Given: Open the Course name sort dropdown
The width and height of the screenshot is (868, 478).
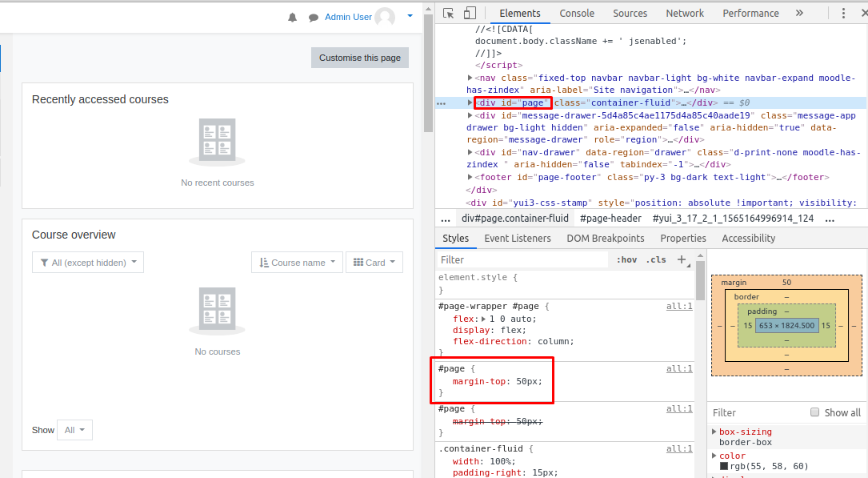Looking at the screenshot, I should [298, 263].
